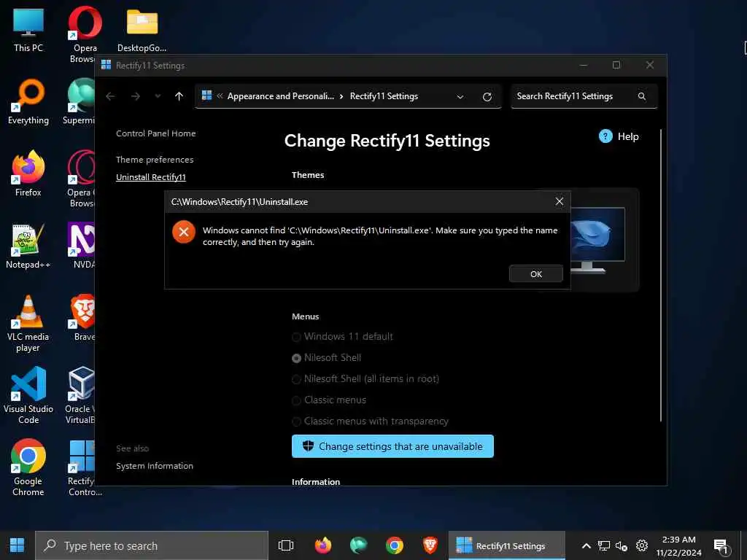Expand the breadcrumb overflow chevrons
The height and width of the screenshot is (560, 747).
coord(220,96)
